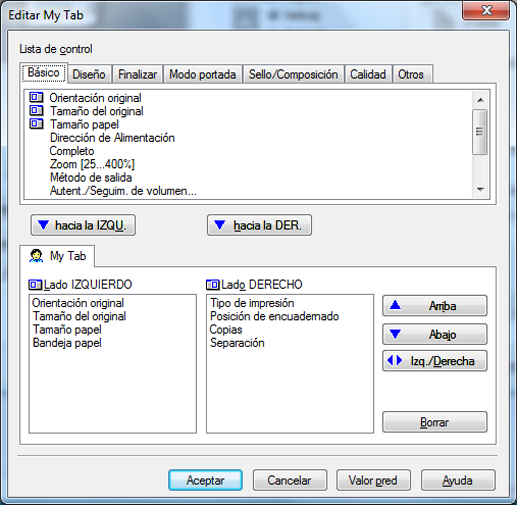Select Método de salida list item
This screenshot has height=505, width=517.
(91, 177)
